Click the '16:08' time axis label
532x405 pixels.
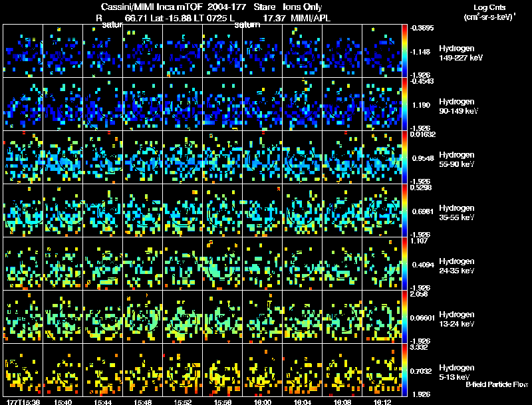pos(342,402)
